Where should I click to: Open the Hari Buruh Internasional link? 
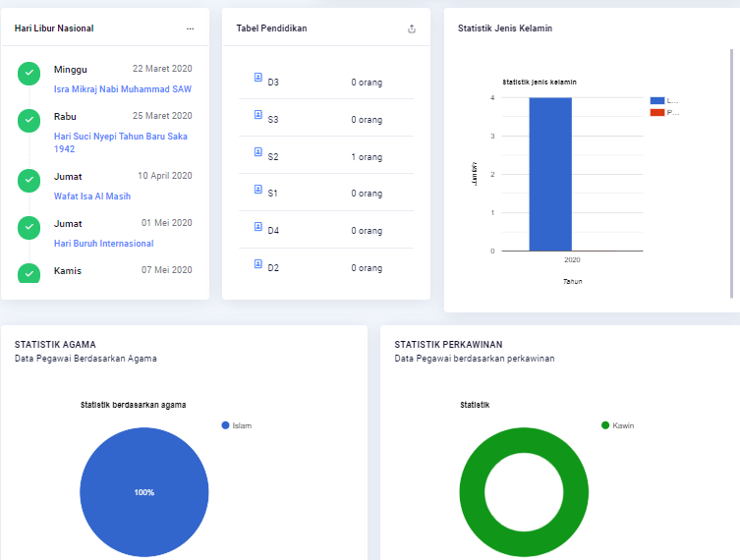click(103, 244)
